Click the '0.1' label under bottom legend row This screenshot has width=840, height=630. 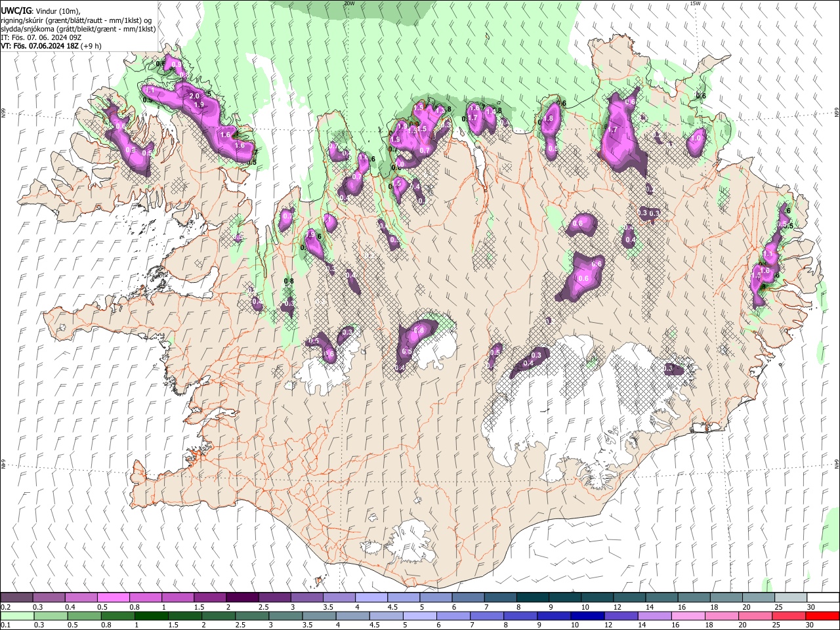click(x=5, y=625)
